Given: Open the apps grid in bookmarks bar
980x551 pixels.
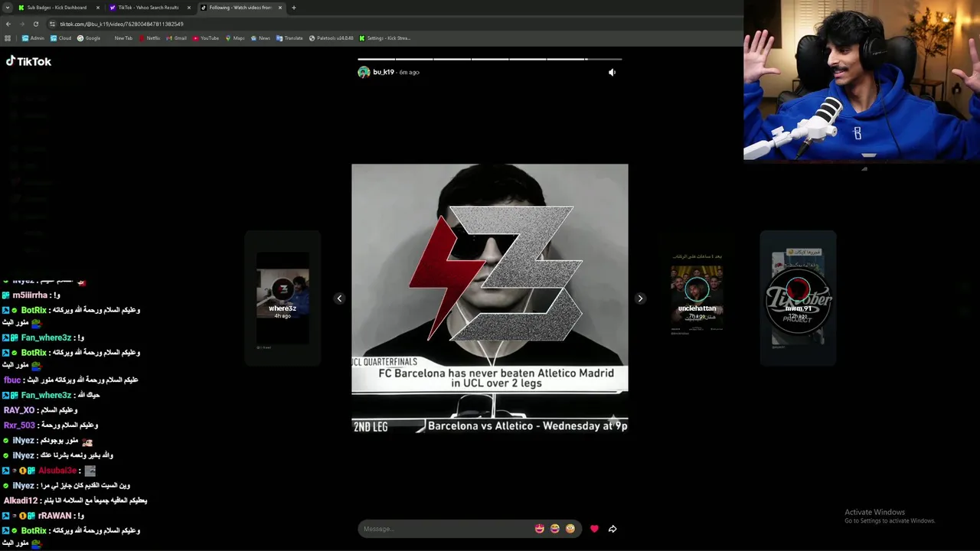Looking at the screenshot, I should [x=8, y=38].
